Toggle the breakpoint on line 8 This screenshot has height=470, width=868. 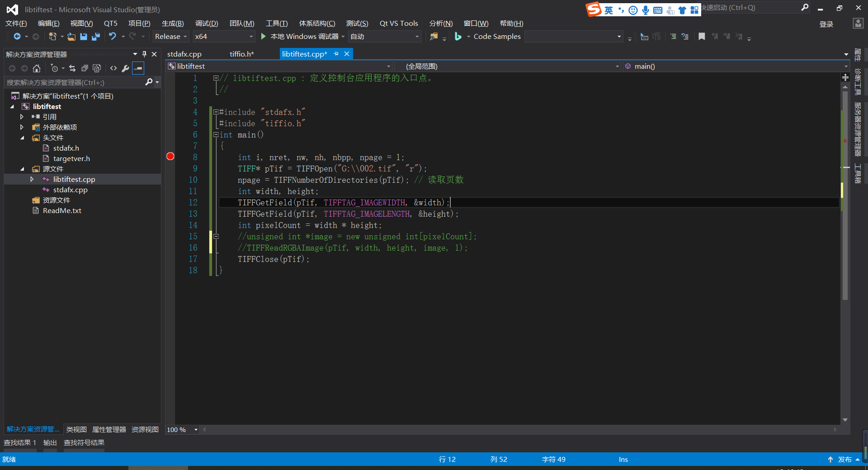point(170,156)
